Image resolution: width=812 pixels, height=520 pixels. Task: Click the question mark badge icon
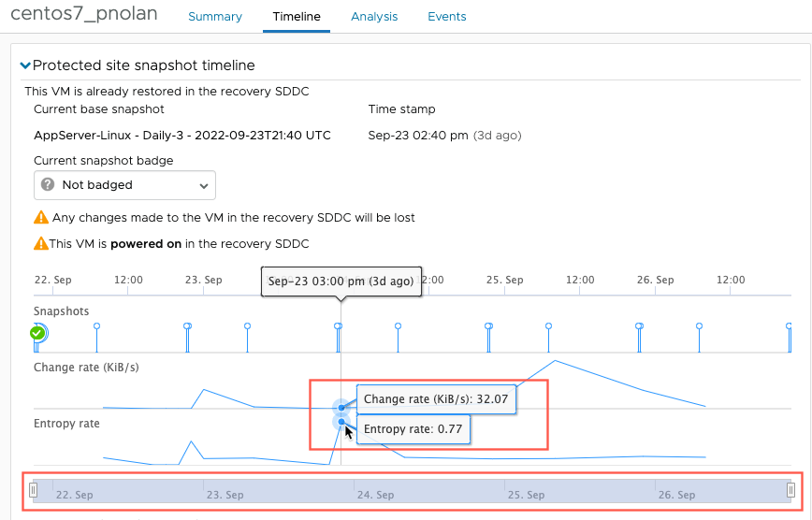(48, 184)
